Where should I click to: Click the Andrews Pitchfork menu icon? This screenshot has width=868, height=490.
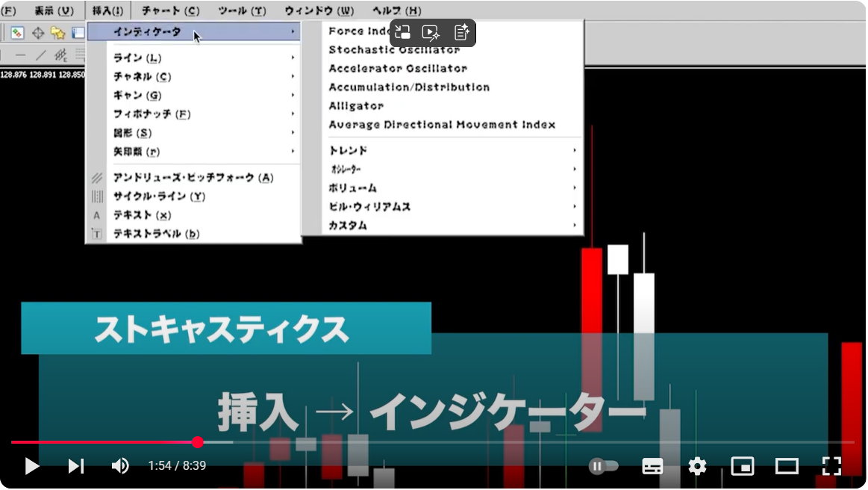(x=97, y=178)
